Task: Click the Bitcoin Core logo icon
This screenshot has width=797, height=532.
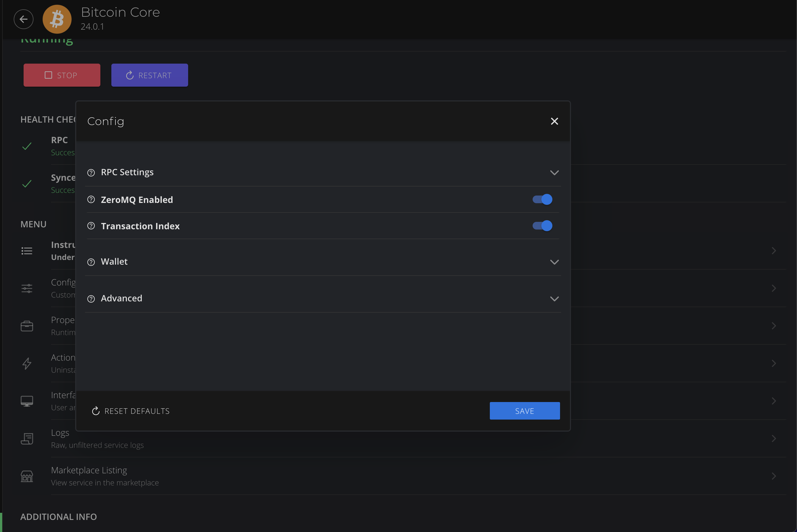Action: point(57,19)
